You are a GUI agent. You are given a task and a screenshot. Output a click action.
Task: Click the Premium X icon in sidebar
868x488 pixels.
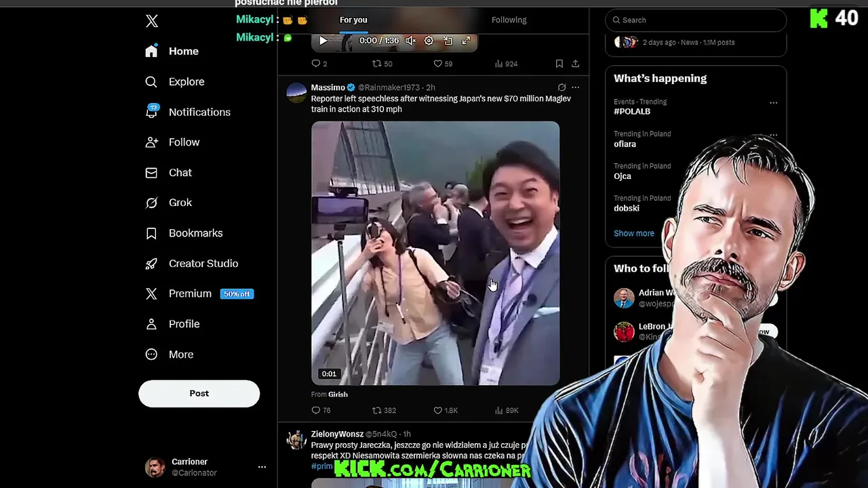(151, 293)
